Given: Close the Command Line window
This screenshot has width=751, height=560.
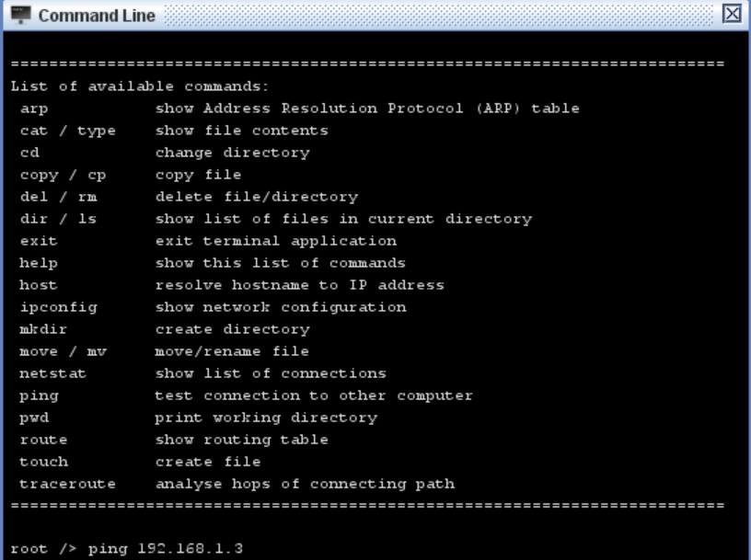Looking at the screenshot, I should tap(733, 15).
